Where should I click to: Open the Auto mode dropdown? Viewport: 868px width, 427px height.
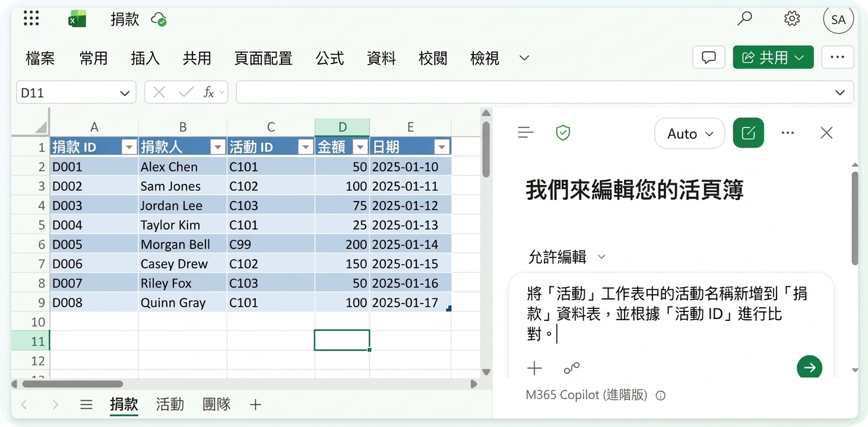coord(689,133)
